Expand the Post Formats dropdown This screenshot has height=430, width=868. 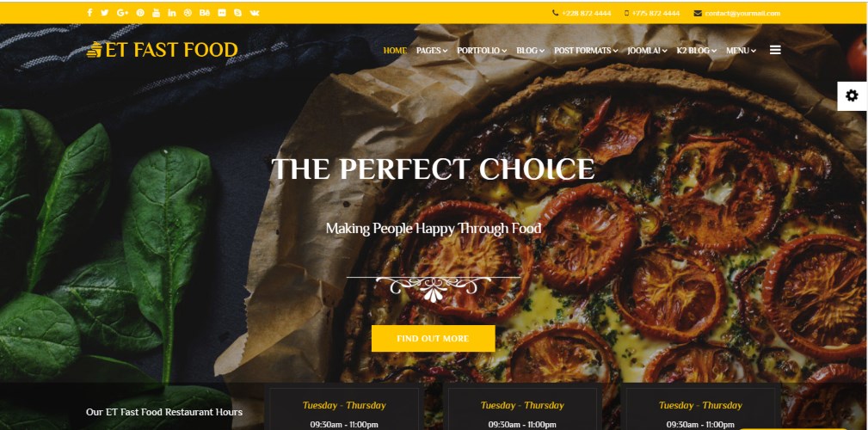click(586, 51)
